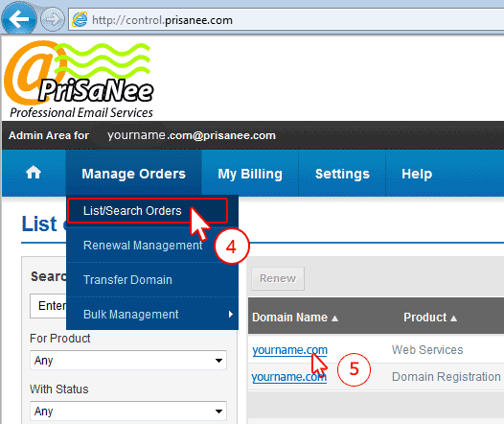Click the search keyword input field
Image resolution: width=504 pixels, height=424 pixels.
[x=48, y=306]
